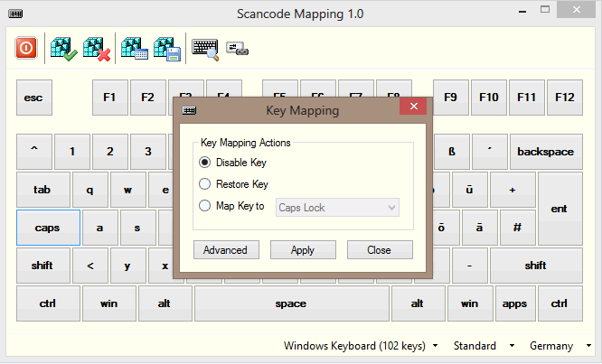602x364 pixels.
Task: Choose the Map Key to radio option
Action: (x=205, y=206)
